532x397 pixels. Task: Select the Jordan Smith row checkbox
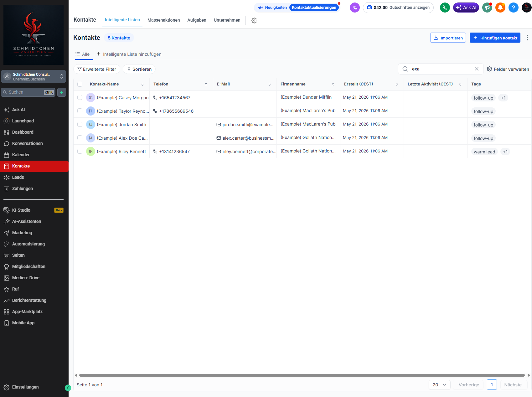pos(80,124)
